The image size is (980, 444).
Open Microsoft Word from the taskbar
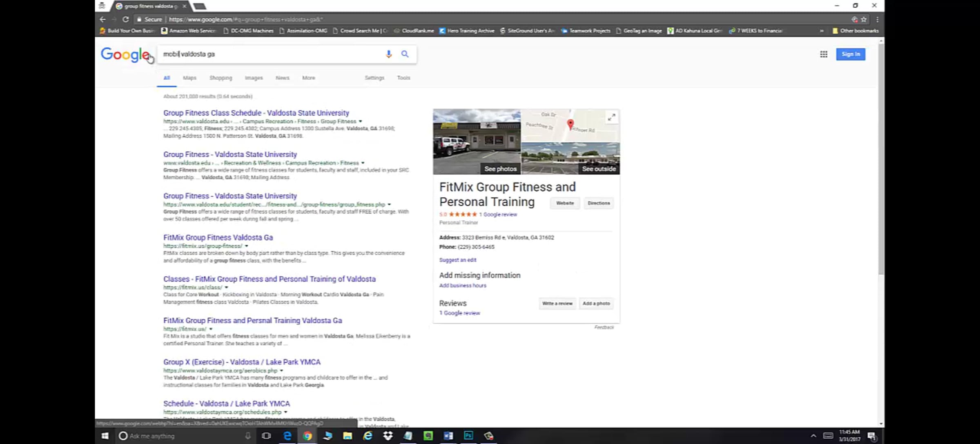click(448, 436)
